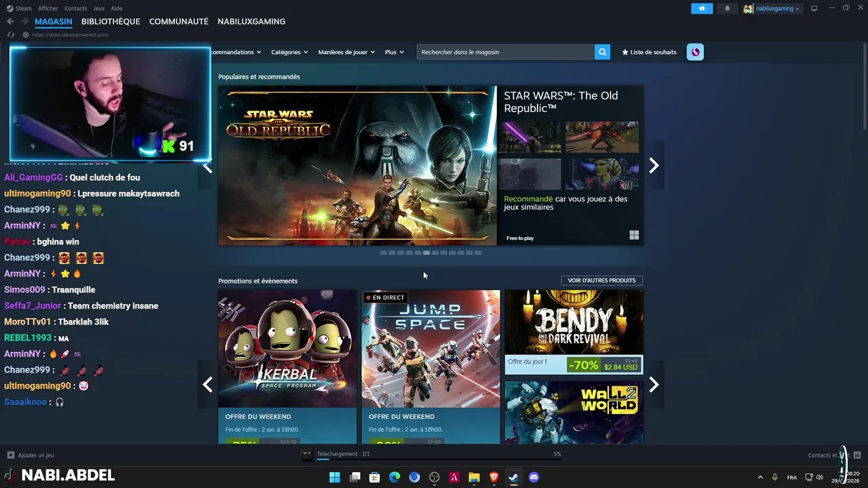Viewport: 868px width, 488px height.
Task: Click the store search field
Action: tap(506, 52)
